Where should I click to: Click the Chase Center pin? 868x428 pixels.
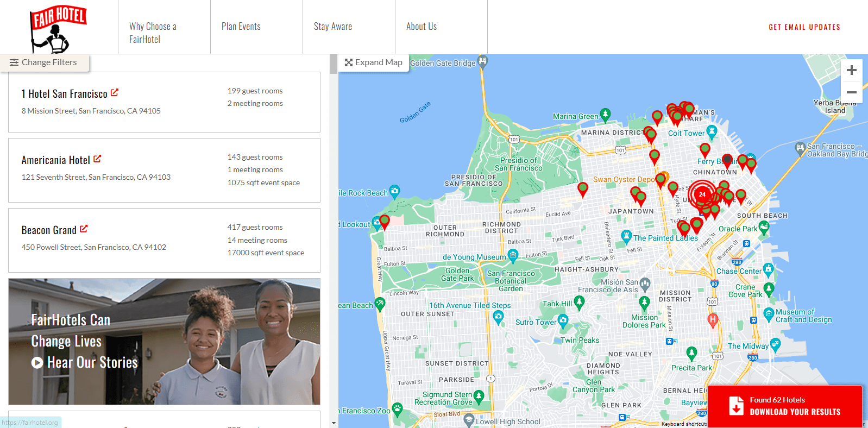768,269
